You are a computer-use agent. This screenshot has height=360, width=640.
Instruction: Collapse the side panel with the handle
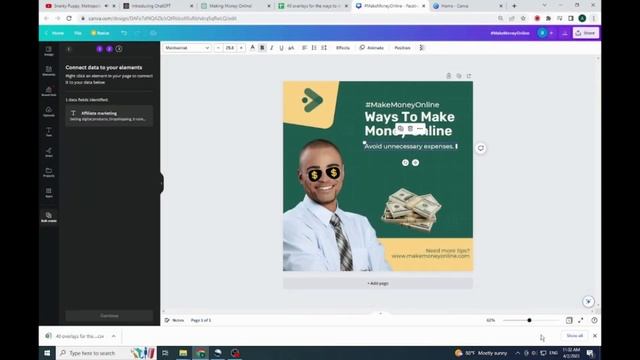coord(162,183)
